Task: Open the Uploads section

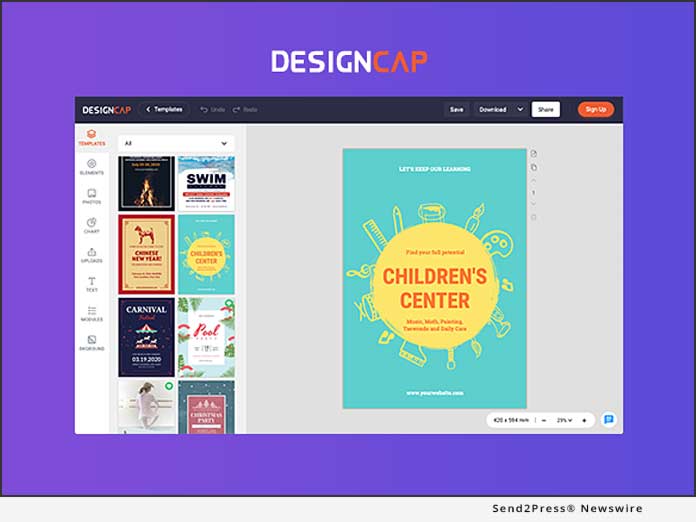Action: (91, 256)
